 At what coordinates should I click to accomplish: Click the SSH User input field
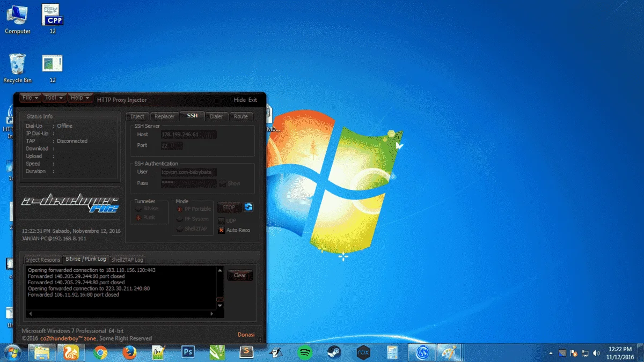[188, 172]
